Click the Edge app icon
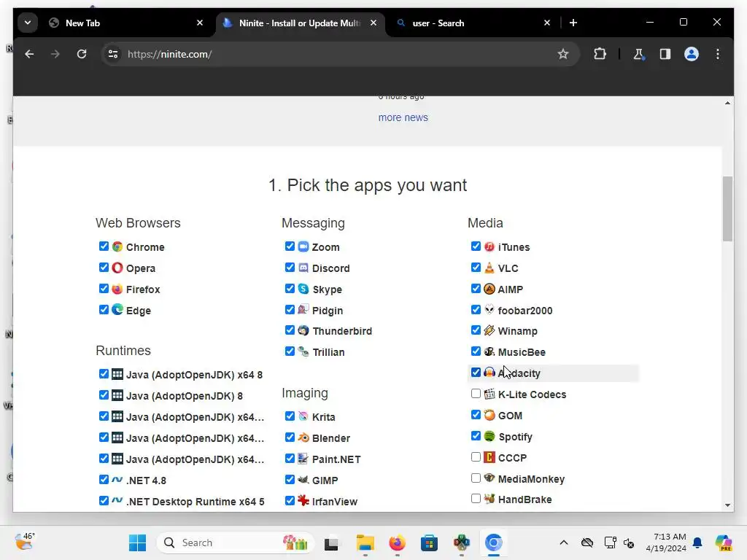Screen dimensions: 747x560 [117, 310]
